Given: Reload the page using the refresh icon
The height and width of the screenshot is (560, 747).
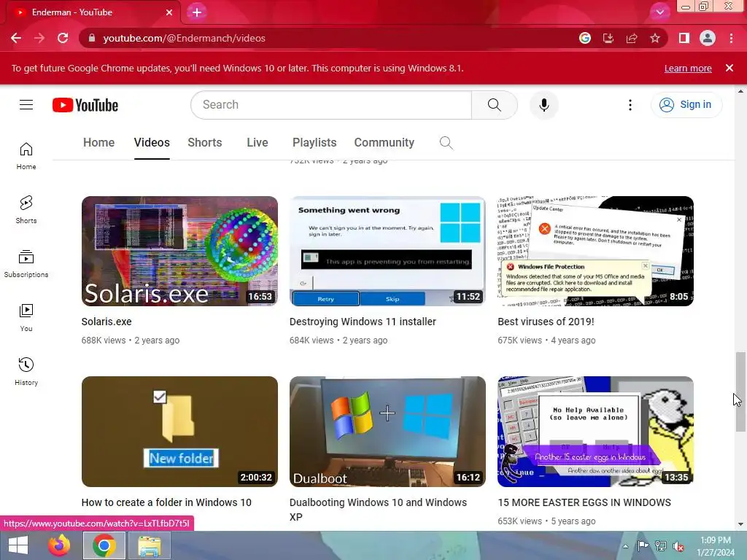Looking at the screenshot, I should 63,38.
